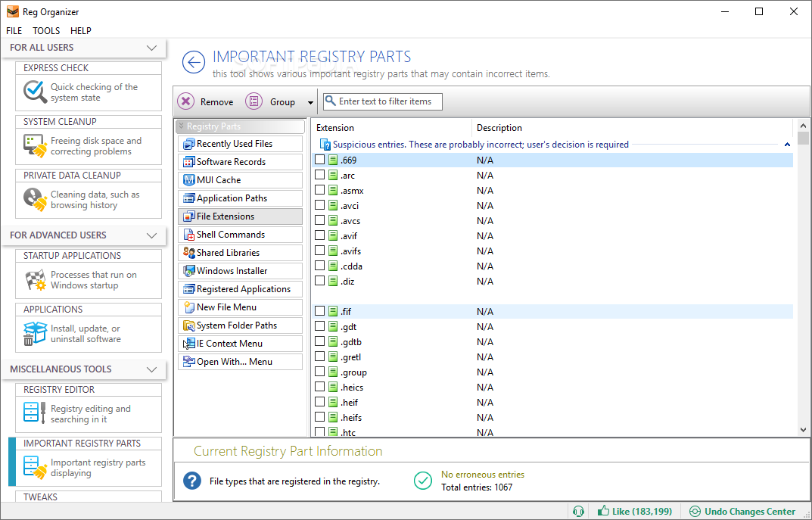Select System Folder Paths icon
The height and width of the screenshot is (520, 812).
(189, 325)
